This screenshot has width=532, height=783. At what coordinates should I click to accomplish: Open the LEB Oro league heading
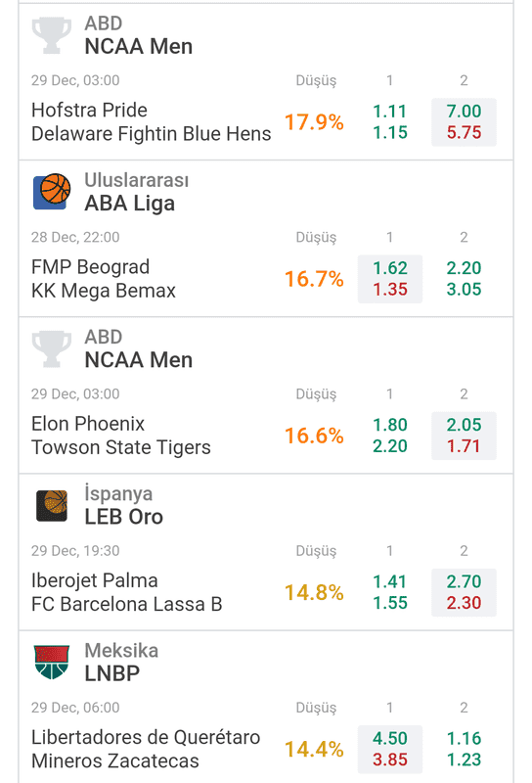click(124, 517)
